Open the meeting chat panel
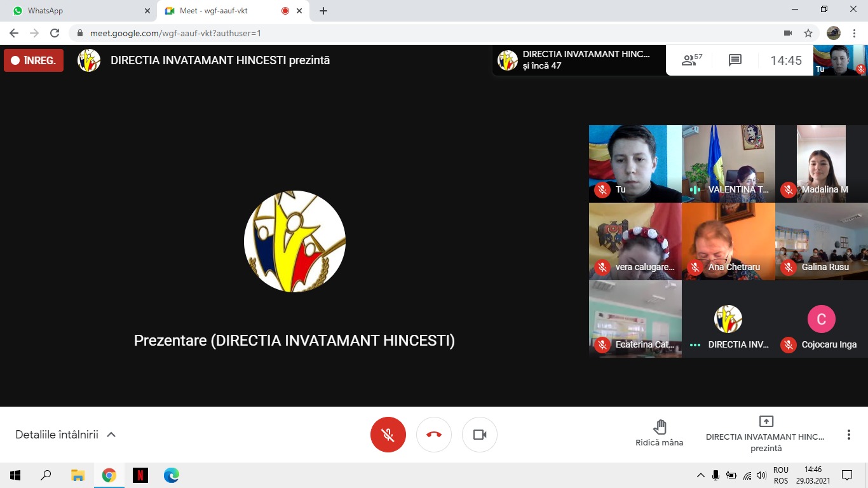Screen dimensions: 868x488 point(735,60)
